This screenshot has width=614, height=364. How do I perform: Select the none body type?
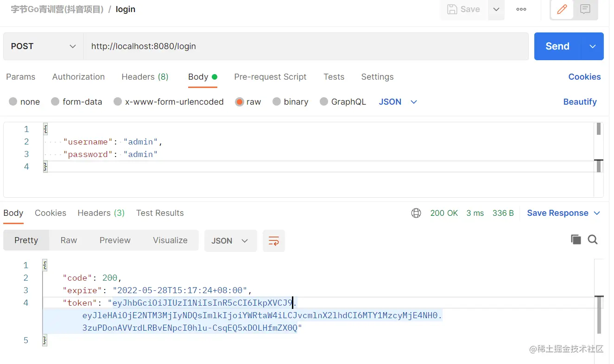click(25, 102)
